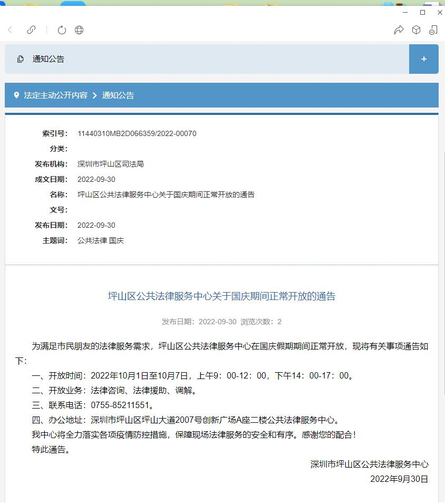This screenshot has width=445, height=504.
Task: Click the 办公地址 address line
Action: coord(186,420)
